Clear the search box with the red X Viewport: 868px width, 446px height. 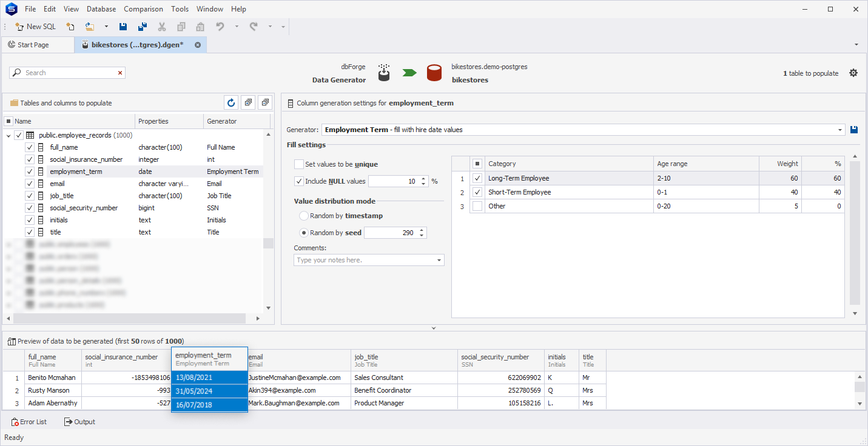[120, 73]
